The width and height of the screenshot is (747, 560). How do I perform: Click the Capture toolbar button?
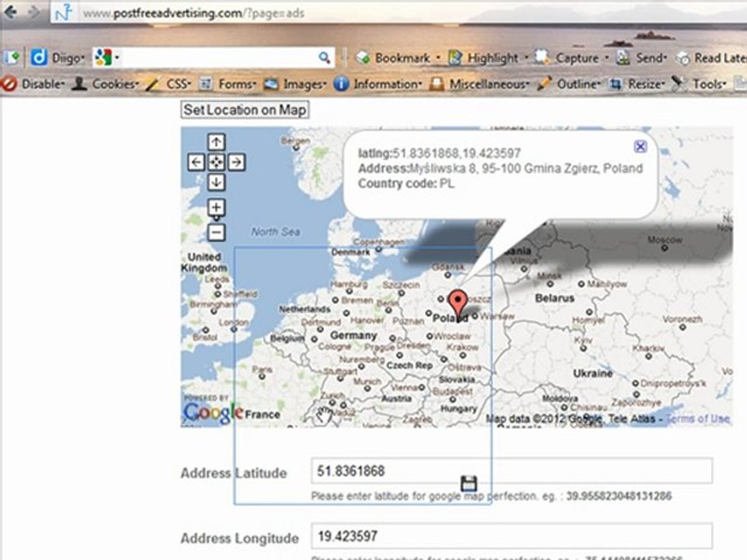pos(566,58)
